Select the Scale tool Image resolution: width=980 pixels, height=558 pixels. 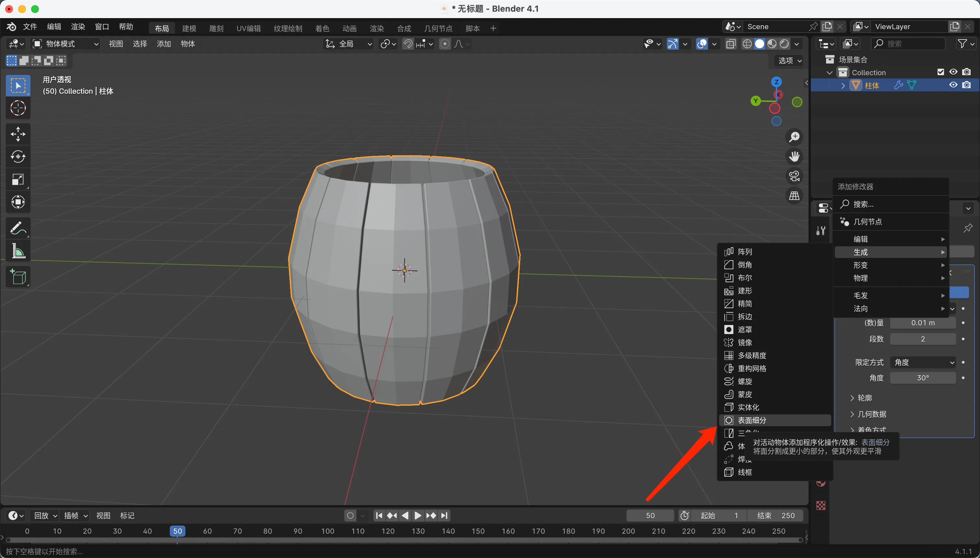pyautogui.click(x=18, y=180)
